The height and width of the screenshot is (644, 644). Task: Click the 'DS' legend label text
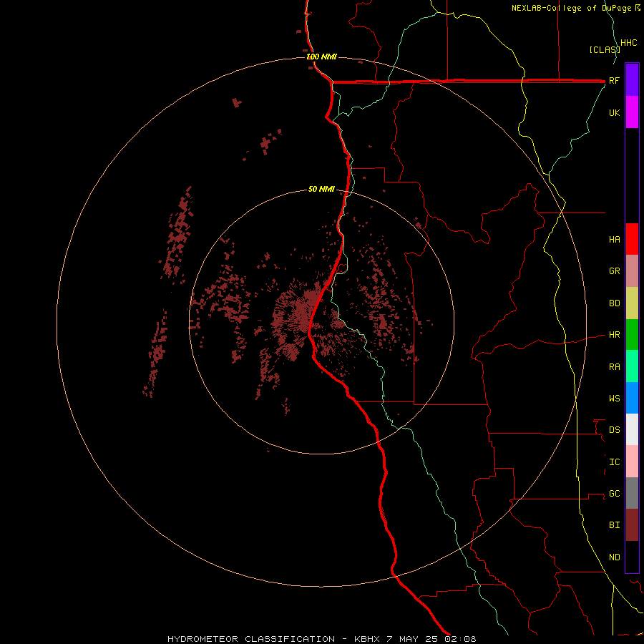click(614, 430)
